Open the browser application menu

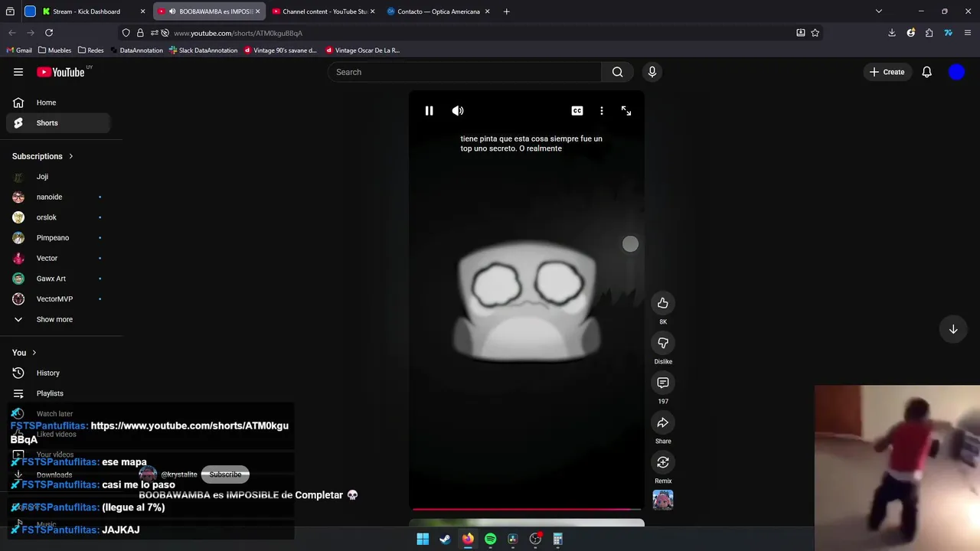(968, 33)
